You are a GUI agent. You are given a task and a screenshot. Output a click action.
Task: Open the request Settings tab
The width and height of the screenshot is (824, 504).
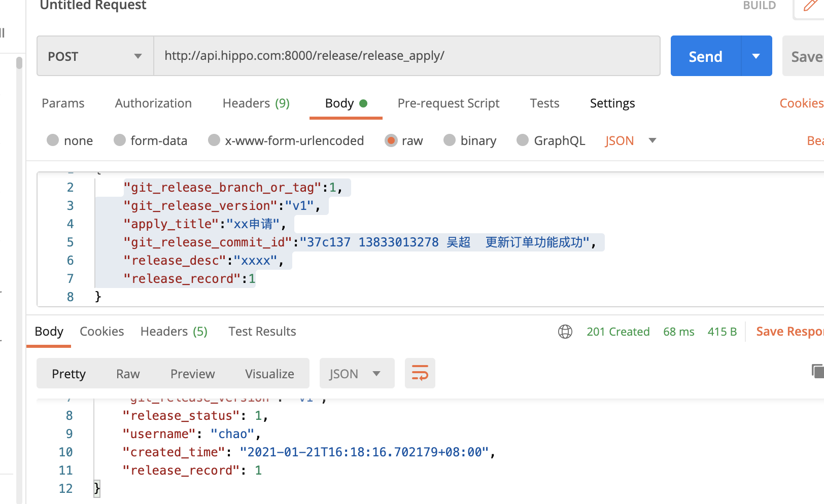(x=612, y=103)
